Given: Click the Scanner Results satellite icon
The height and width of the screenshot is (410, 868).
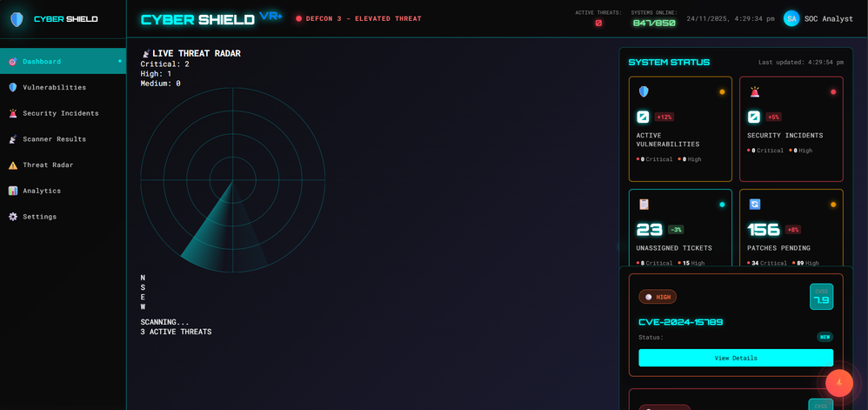Looking at the screenshot, I should (x=13, y=139).
